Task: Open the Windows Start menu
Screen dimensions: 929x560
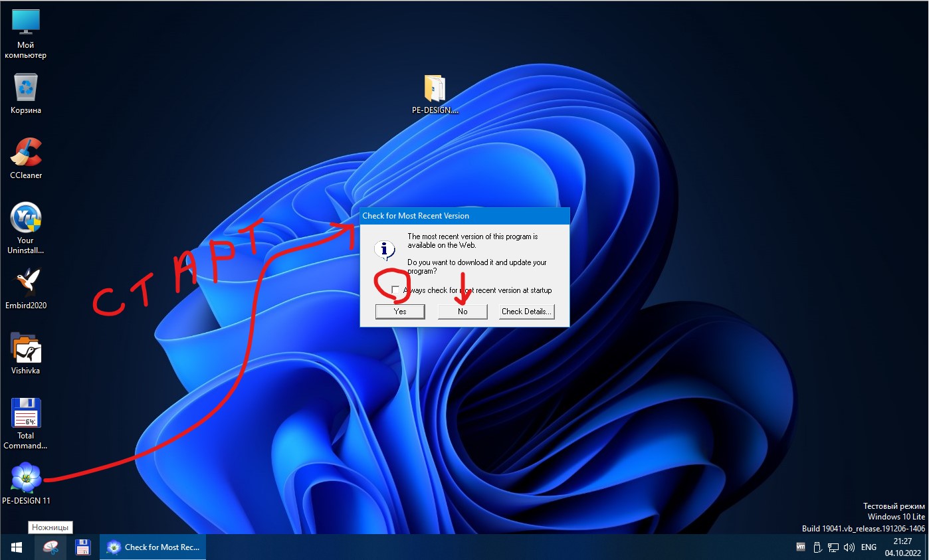Action: [17, 547]
